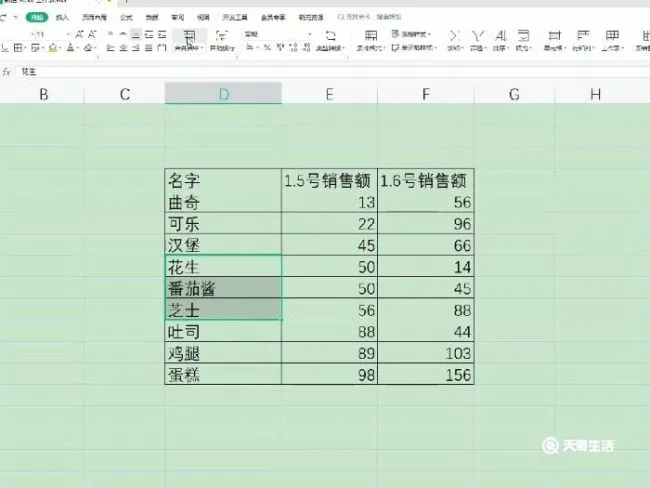Image resolution: width=650 pixels, height=488 pixels.
Task: Open the font size dropdown
Action: pyautogui.click(x=69, y=34)
